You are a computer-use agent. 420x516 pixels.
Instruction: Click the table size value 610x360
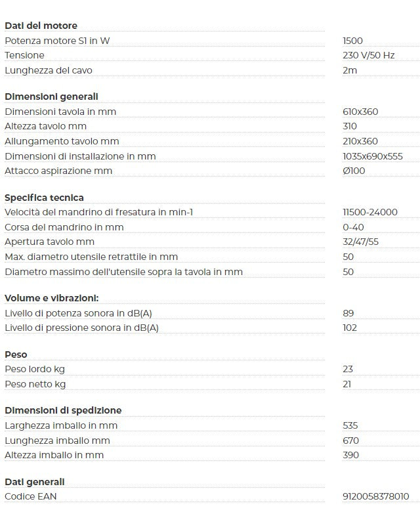click(x=360, y=112)
